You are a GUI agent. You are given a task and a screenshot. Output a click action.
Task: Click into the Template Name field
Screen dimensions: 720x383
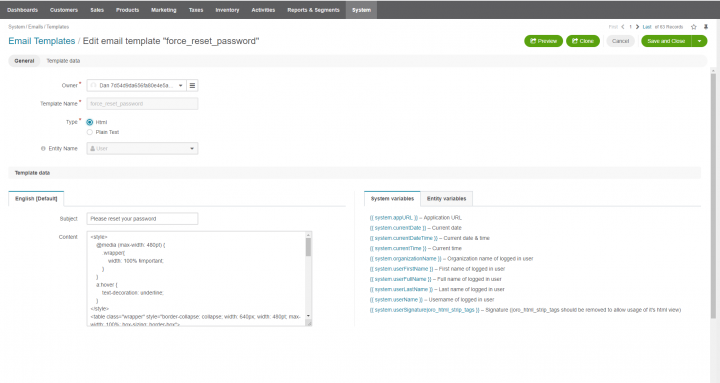[142, 104]
